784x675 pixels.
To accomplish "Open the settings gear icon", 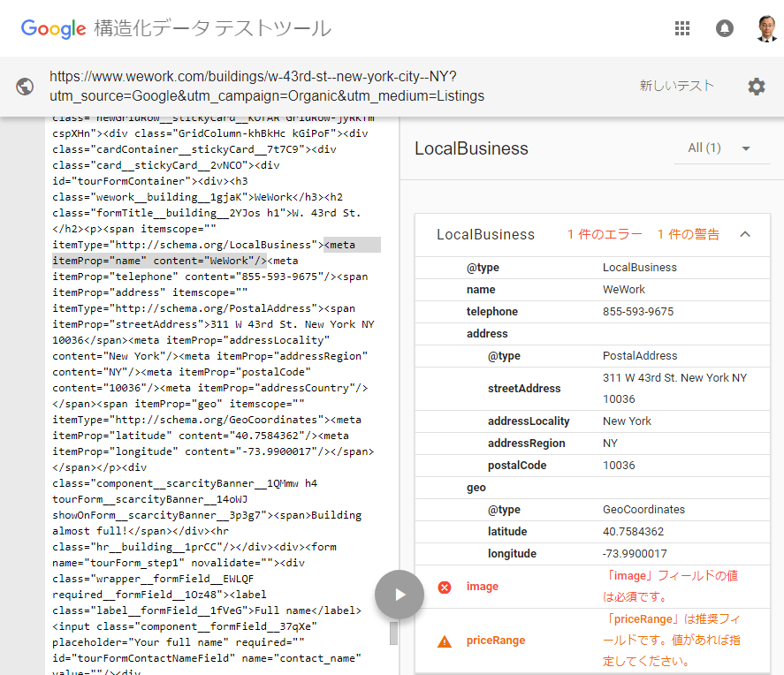I will 757,87.
